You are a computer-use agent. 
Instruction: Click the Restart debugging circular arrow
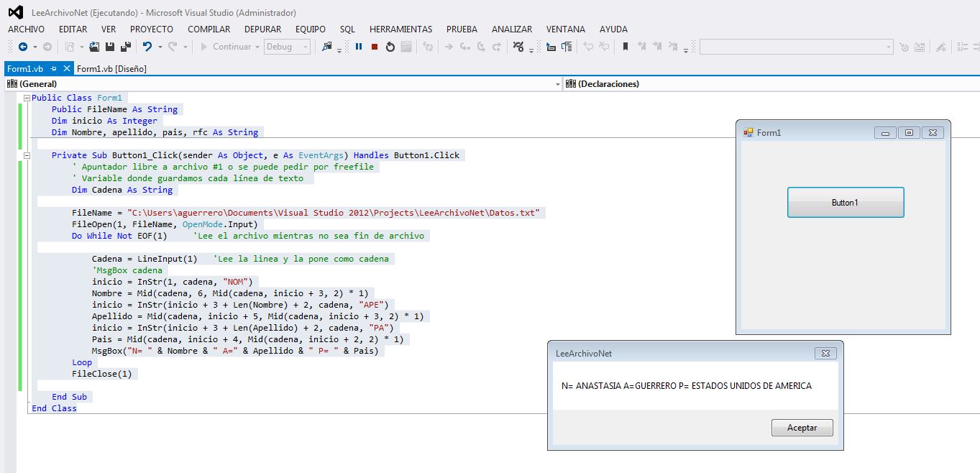click(x=390, y=47)
